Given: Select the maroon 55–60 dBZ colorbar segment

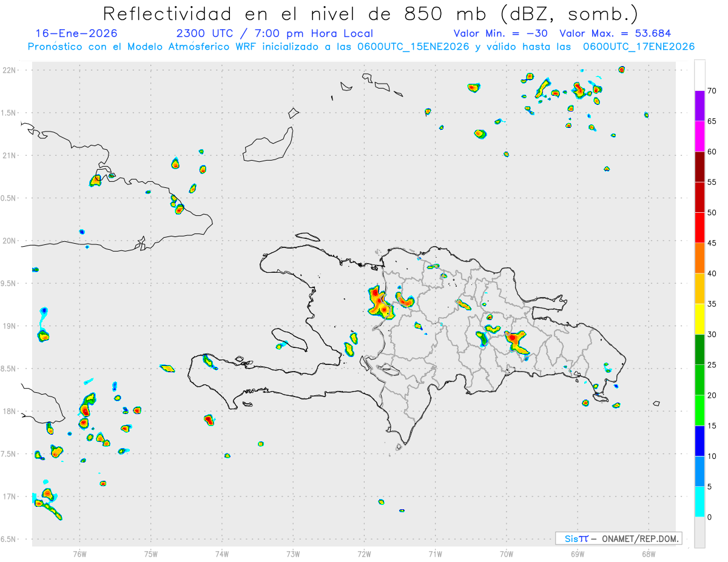Looking at the screenshot, I should click(699, 167).
